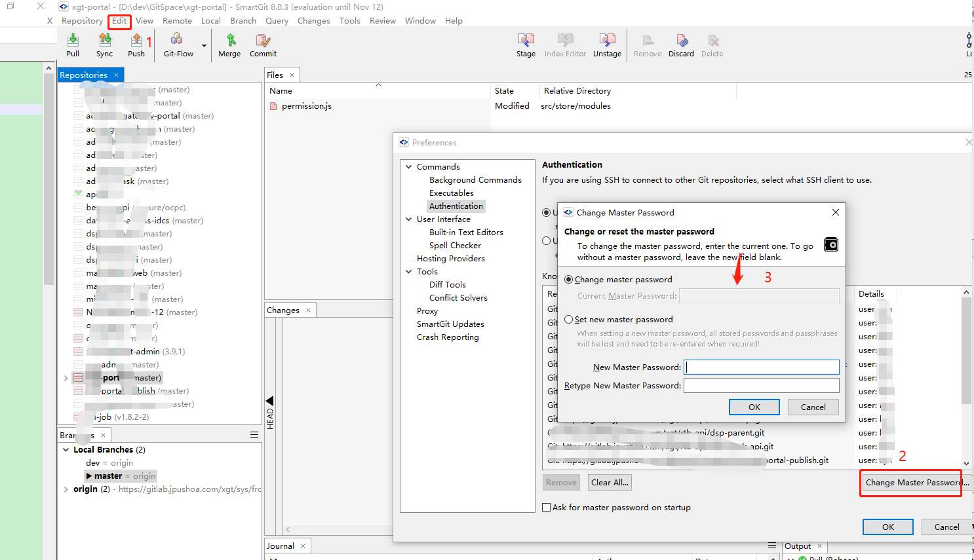The height and width of the screenshot is (560, 974).
Task: Click the Sync toolbar icon
Action: coord(104,41)
